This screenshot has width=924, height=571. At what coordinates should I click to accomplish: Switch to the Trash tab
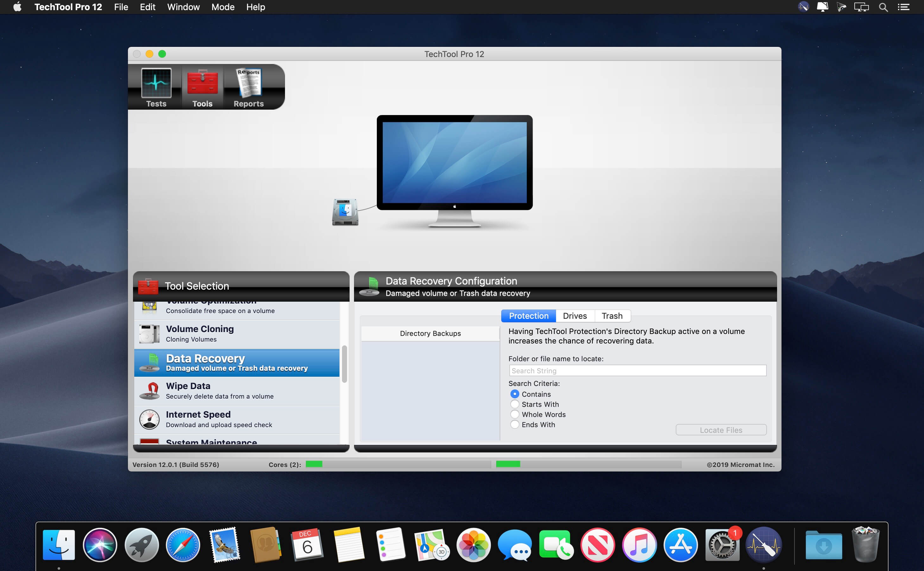click(612, 316)
